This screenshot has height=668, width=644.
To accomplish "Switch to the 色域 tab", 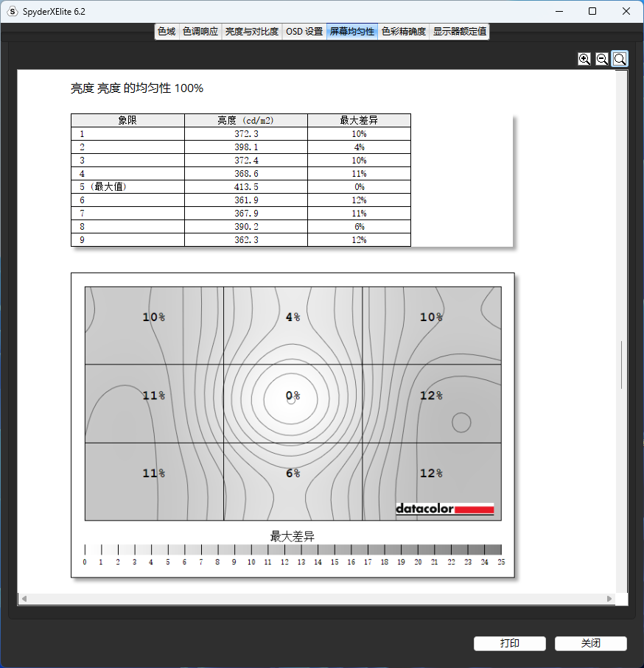I will click(167, 32).
